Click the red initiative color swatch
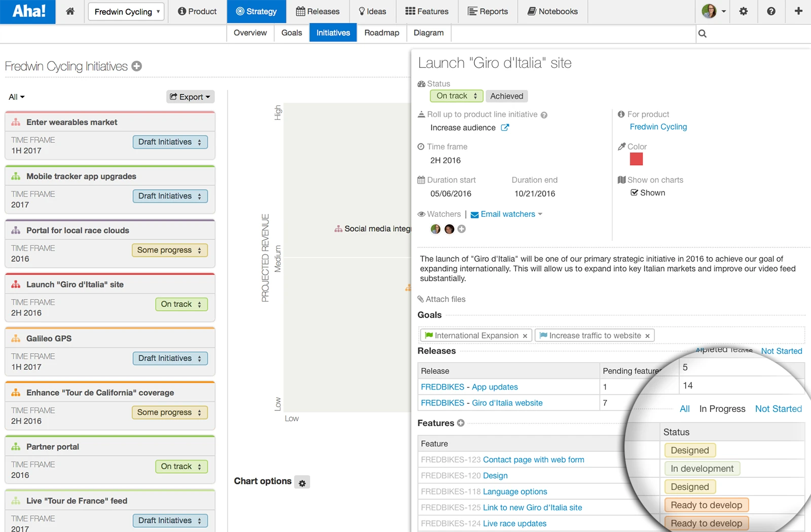The height and width of the screenshot is (532, 811). coord(636,159)
